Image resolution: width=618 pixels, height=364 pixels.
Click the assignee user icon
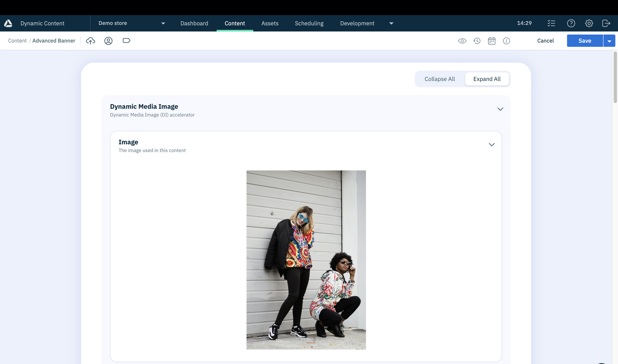click(x=108, y=41)
